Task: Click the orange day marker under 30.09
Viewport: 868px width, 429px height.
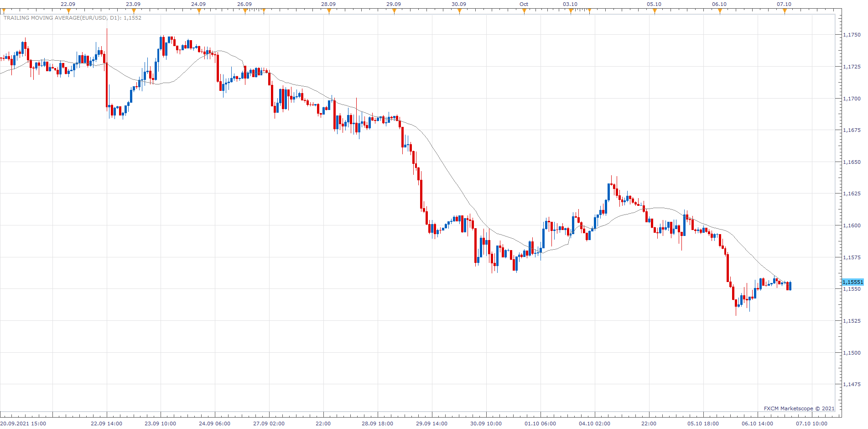Action: [x=459, y=11]
